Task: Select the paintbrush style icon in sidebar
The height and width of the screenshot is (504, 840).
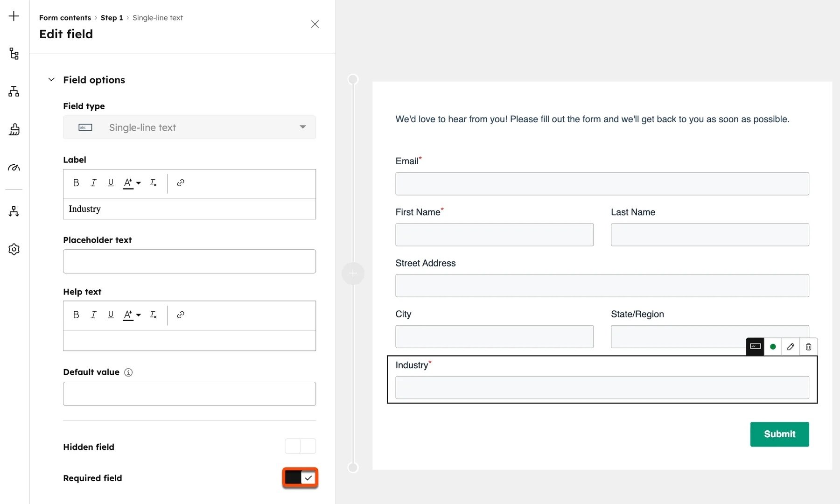Action: coord(14,129)
